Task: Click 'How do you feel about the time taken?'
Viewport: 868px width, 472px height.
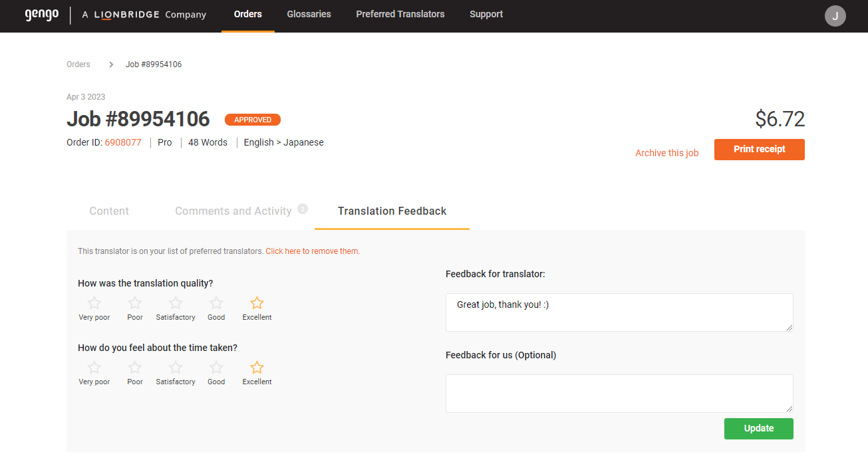Action: point(158,348)
